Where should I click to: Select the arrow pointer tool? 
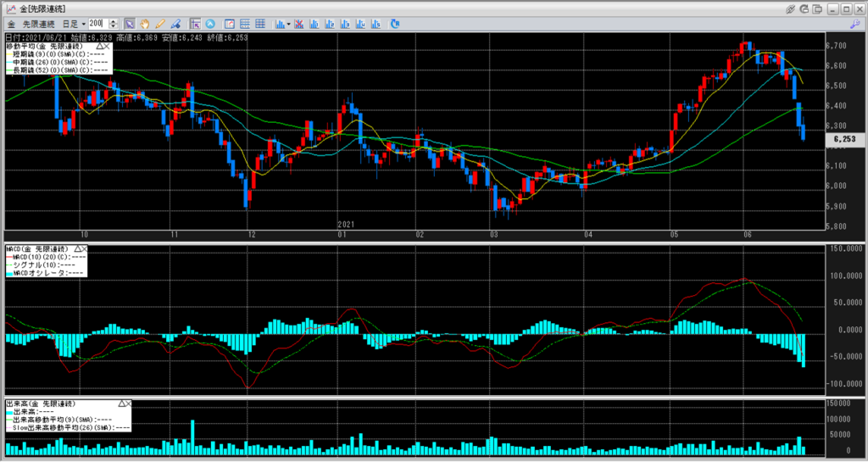click(x=130, y=23)
